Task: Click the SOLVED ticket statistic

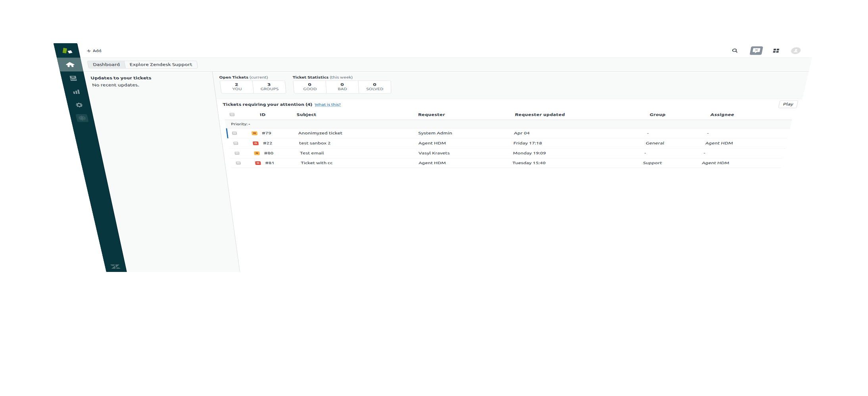Action: point(374,87)
